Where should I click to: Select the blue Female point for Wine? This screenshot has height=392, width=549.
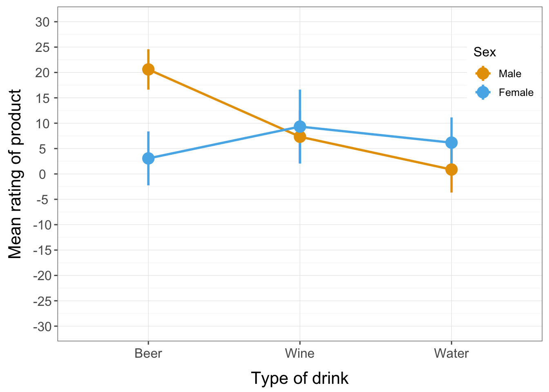pos(300,127)
